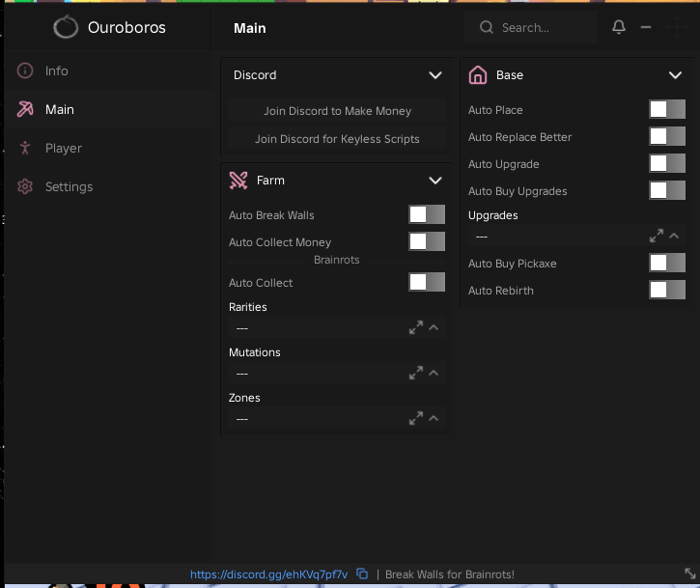
Task: Collapse the Discord section chevron
Action: coord(435,75)
